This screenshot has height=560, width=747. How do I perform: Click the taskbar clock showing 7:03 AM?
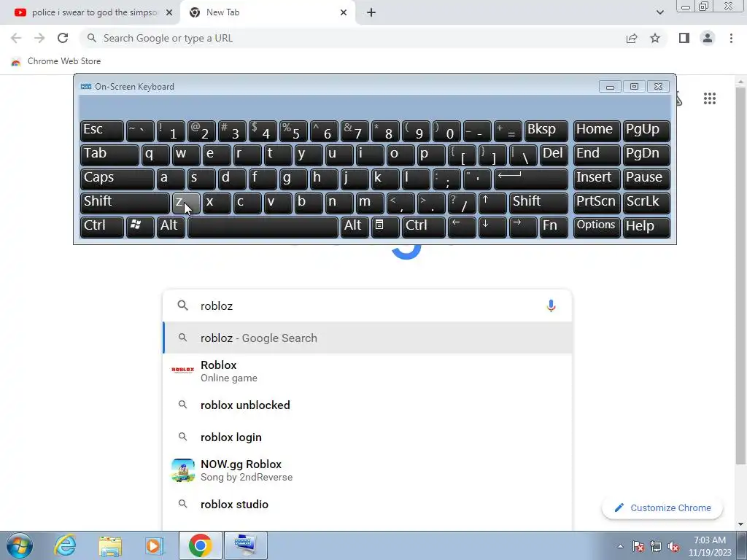click(x=709, y=546)
